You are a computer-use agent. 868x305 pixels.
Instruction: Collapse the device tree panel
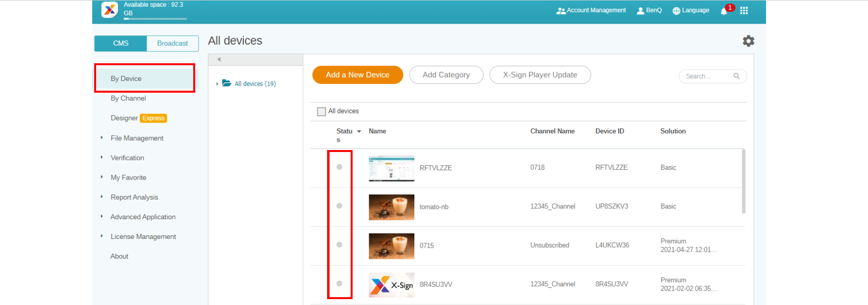(219, 59)
